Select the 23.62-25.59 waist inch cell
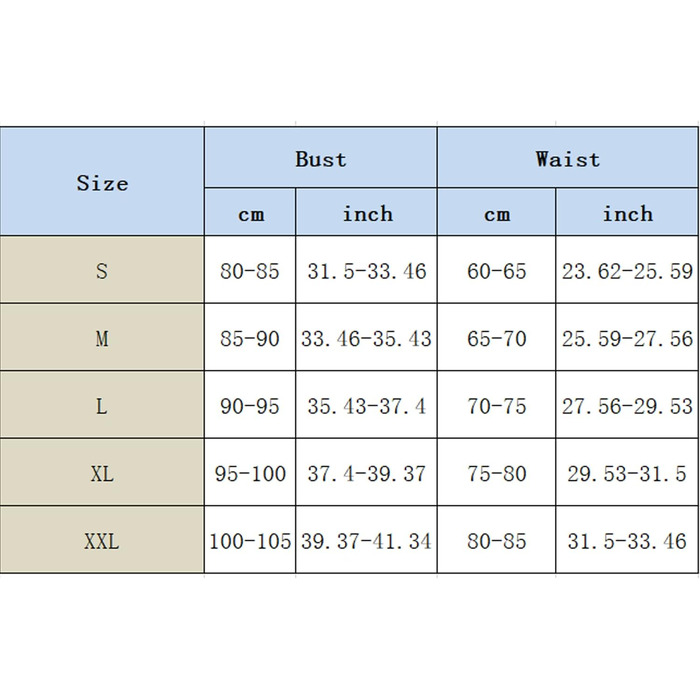The height and width of the screenshot is (700, 700). click(x=627, y=271)
